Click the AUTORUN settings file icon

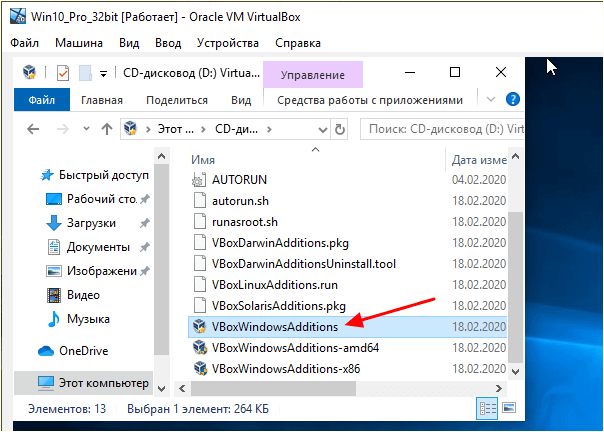199,180
